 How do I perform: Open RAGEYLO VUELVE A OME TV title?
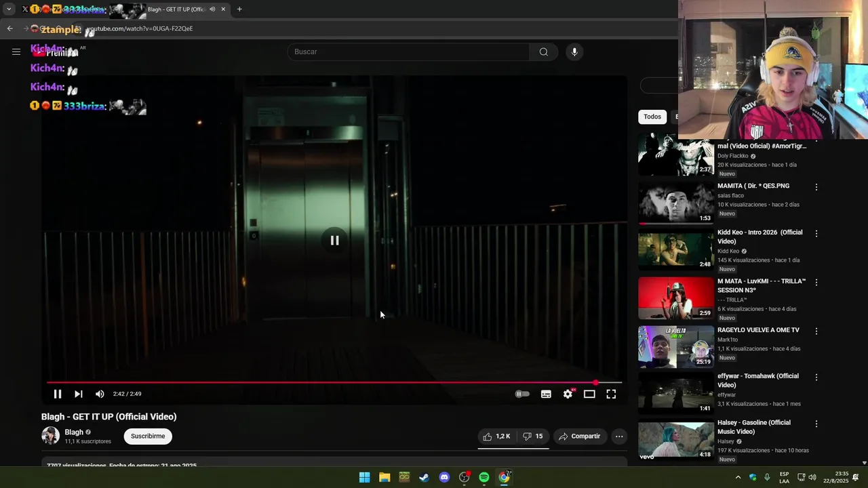click(x=758, y=330)
